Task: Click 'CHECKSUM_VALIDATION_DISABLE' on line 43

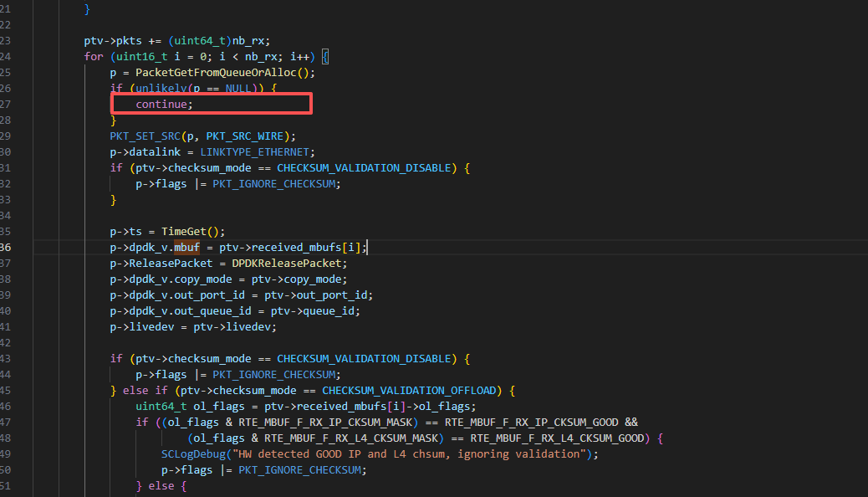Action: point(365,358)
